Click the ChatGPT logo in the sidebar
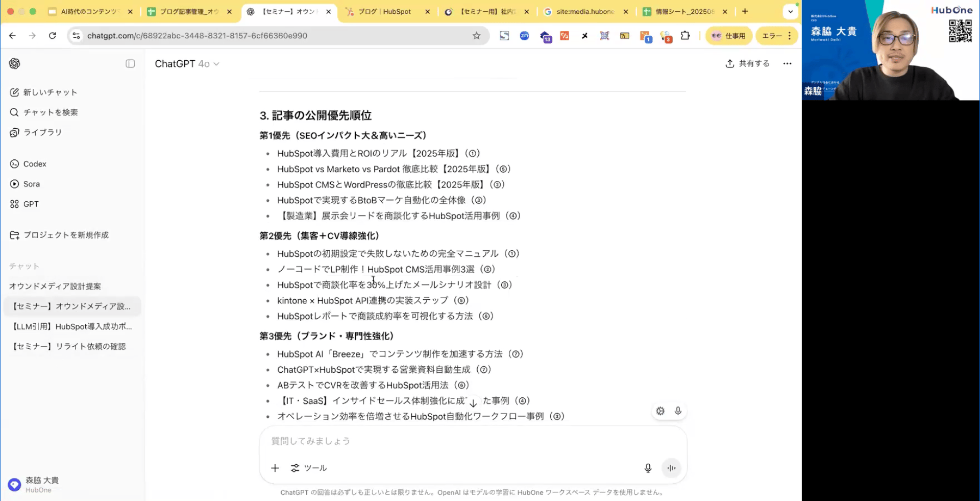 [x=14, y=63]
